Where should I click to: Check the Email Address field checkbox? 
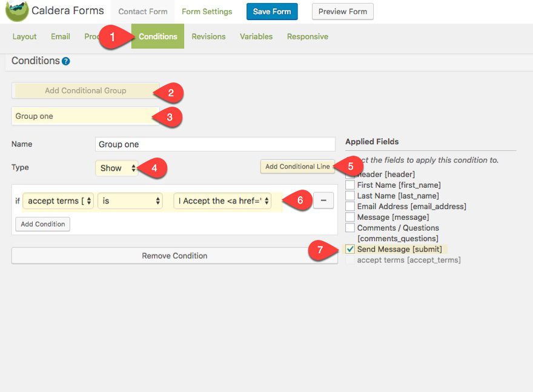tap(350, 207)
